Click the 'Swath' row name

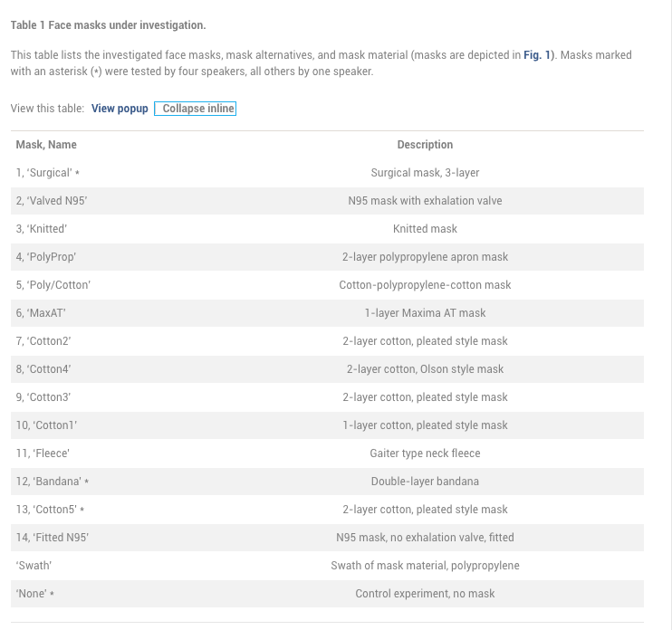pyautogui.click(x=34, y=566)
